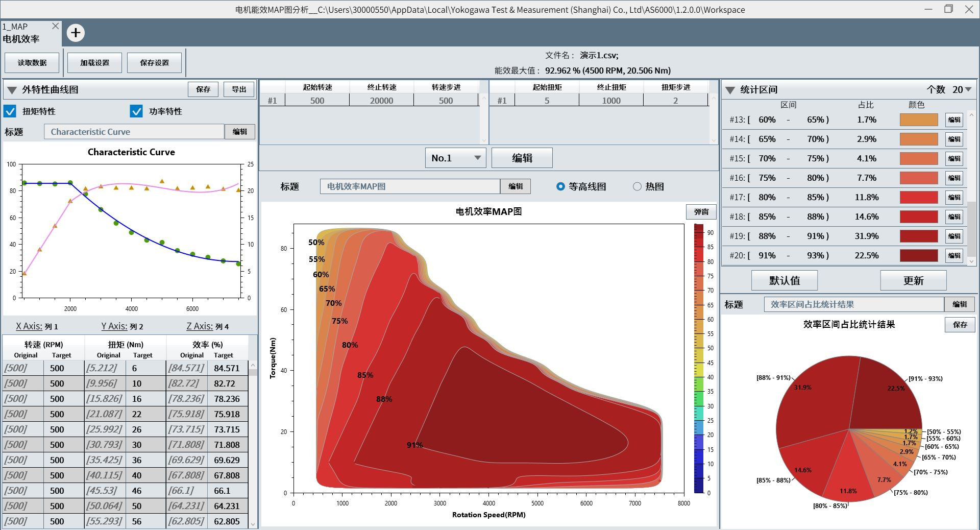This screenshot has width=980, height=530.
Task: Switch to the 1_MAP 电机效率 tab
Action: tap(31, 33)
